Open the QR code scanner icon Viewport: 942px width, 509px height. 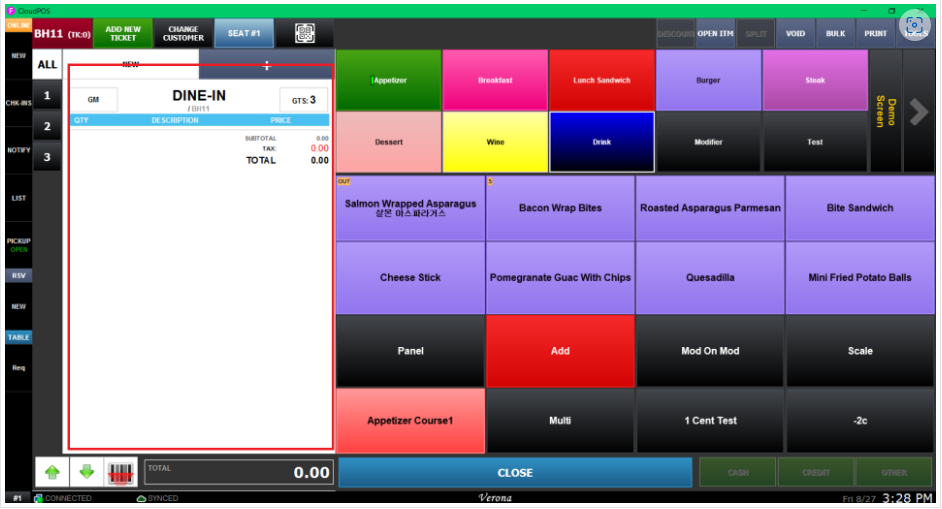(305, 33)
